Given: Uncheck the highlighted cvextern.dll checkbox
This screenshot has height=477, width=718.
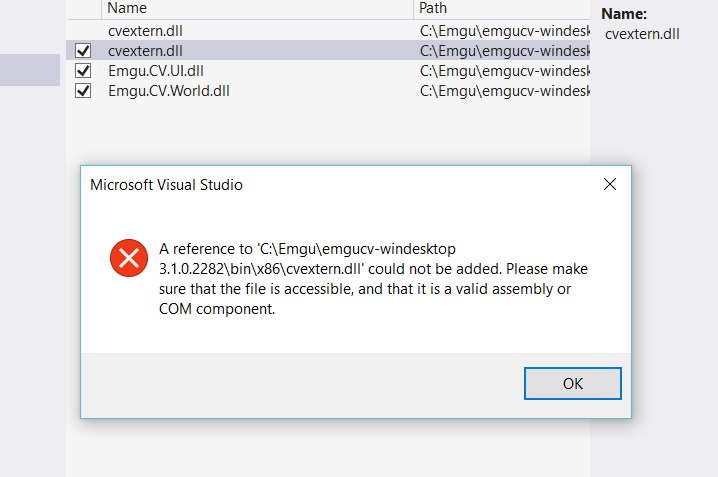Looking at the screenshot, I should (x=83, y=50).
